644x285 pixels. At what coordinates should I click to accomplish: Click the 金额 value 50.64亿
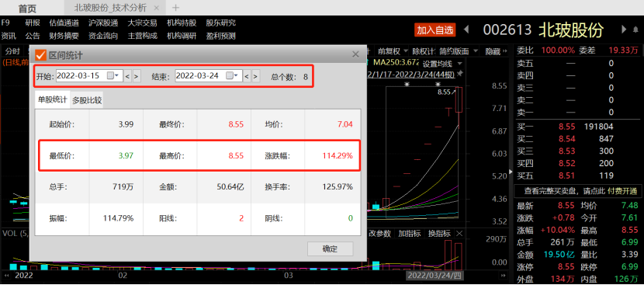pos(230,186)
